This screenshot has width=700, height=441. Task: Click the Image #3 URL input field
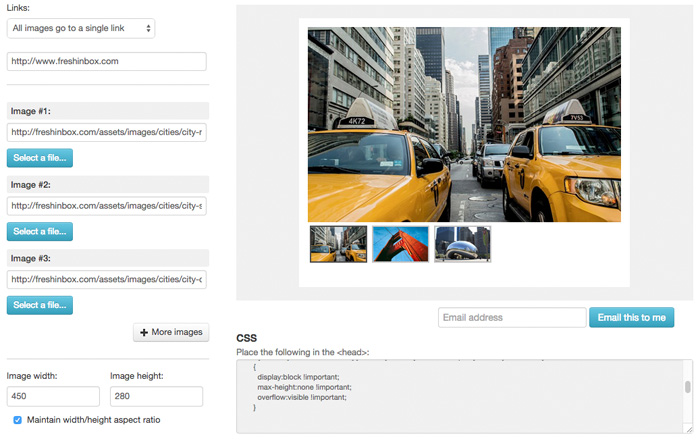point(106,280)
